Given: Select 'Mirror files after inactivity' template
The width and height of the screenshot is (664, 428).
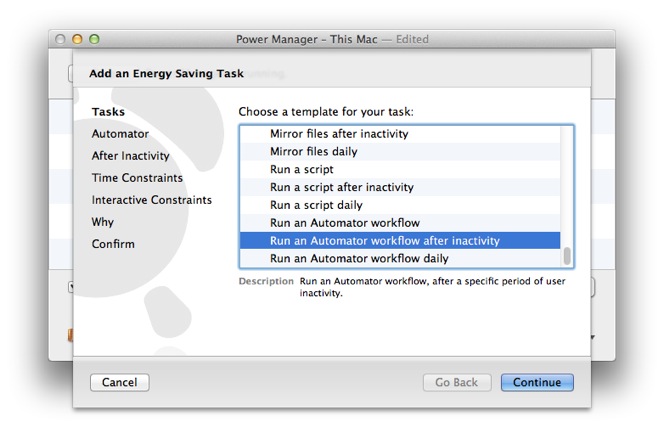Looking at the screenshot, I should (400, 134).
